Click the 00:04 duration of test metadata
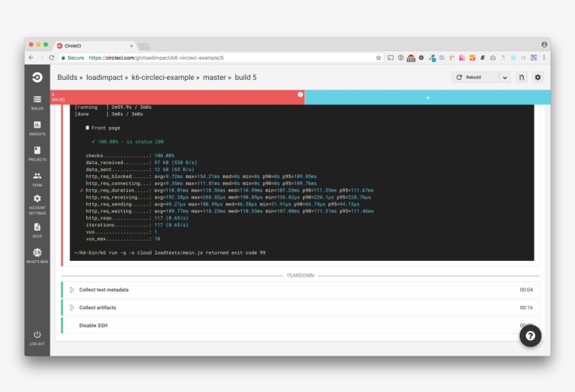The image size is (575, 392). point(526,290)
